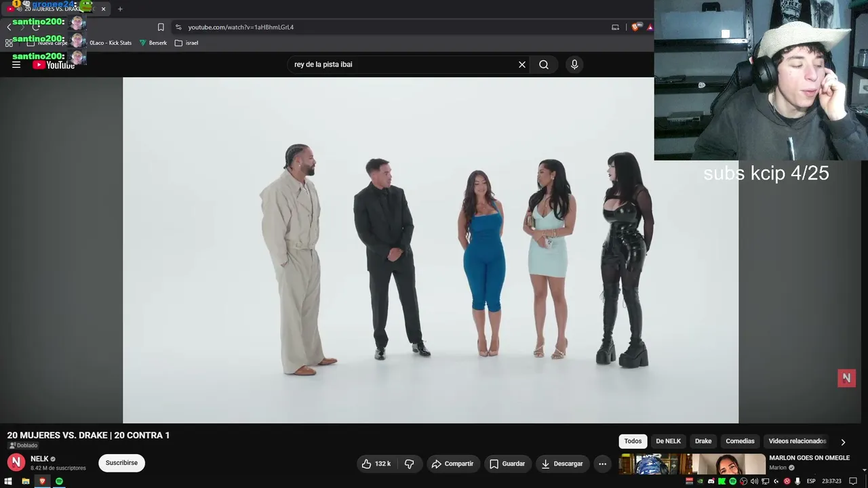Open the clock showing 23:37:23

(x=831, y=481)
